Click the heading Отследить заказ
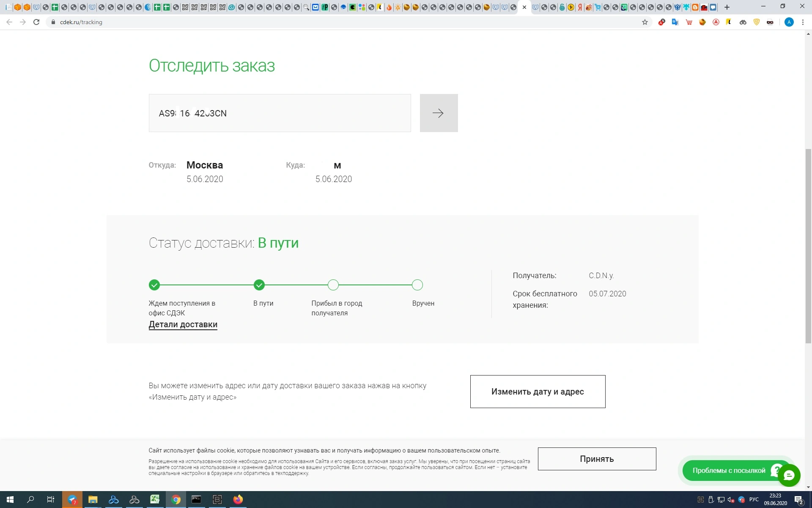Screen dimensions: 812x508 [x=212, y=66]
